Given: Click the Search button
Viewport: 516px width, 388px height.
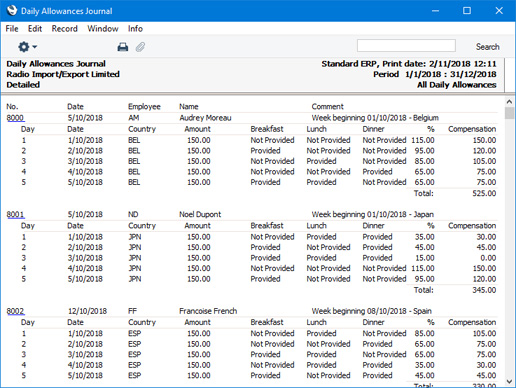Looking at the screenshot, I should [x=487, y=47].
